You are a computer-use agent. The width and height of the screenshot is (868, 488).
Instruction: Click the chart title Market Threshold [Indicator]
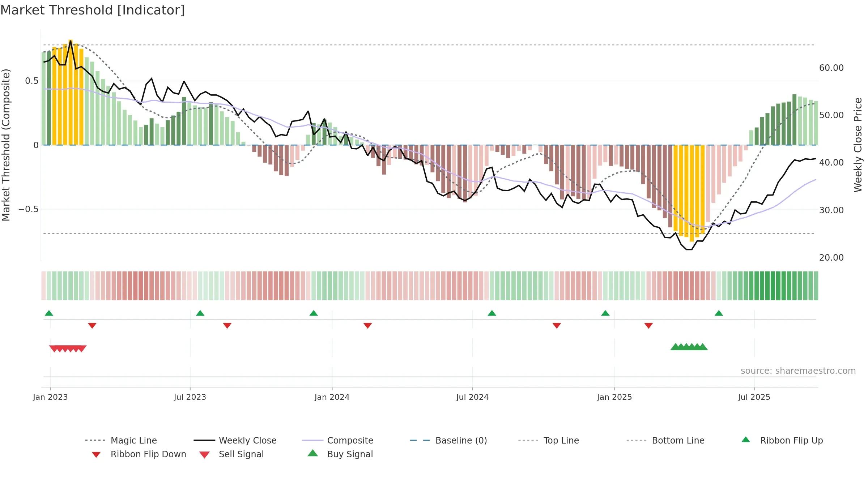93,10
